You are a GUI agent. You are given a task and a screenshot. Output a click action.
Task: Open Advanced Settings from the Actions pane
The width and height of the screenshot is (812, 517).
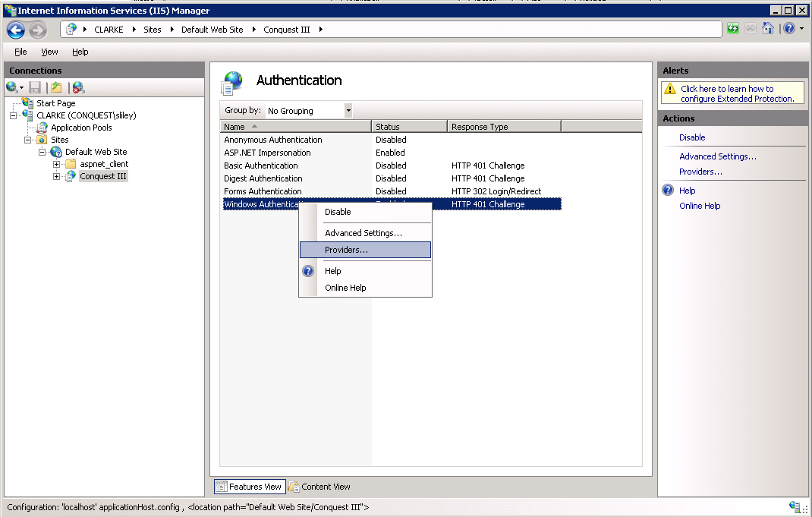[x=718, y=156]
